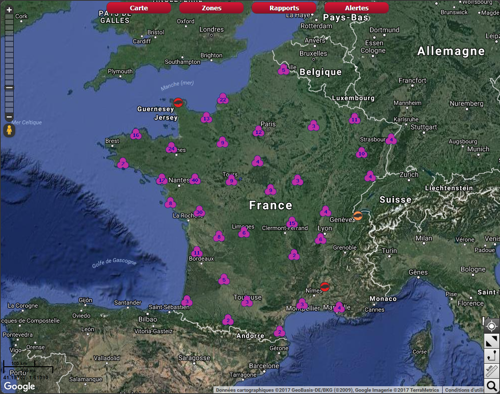
Task: Open the cluster of 3 at Montpellier
Action: (302, 304)
